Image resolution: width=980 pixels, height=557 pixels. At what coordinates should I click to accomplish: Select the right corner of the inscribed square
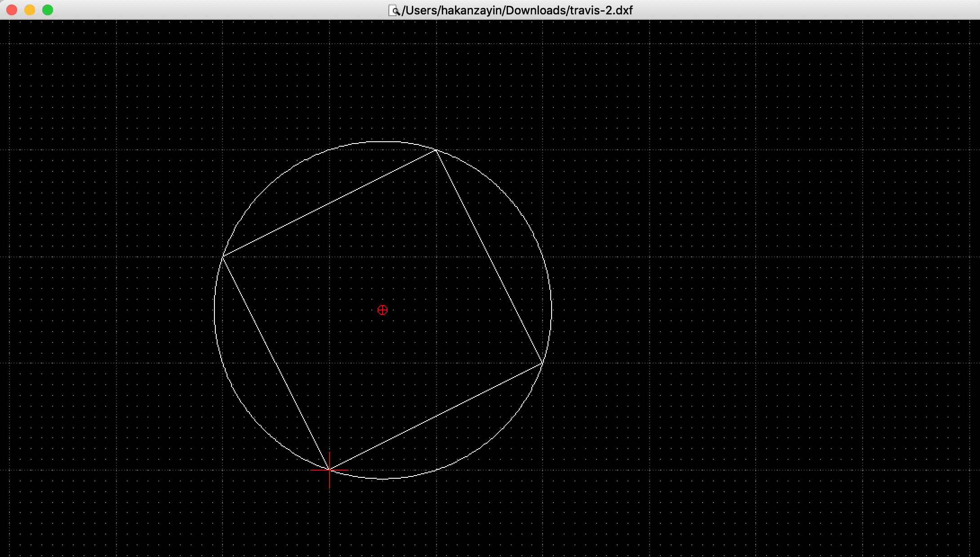click(543, 364)
